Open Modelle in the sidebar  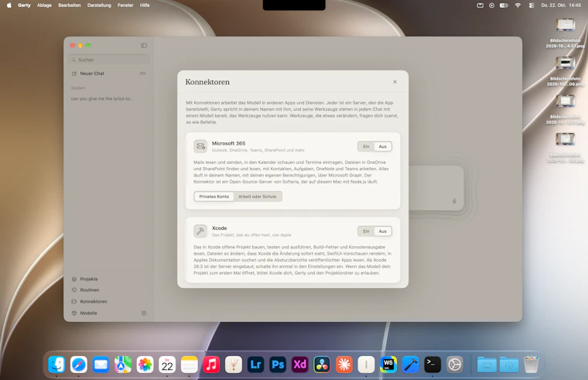88,313
